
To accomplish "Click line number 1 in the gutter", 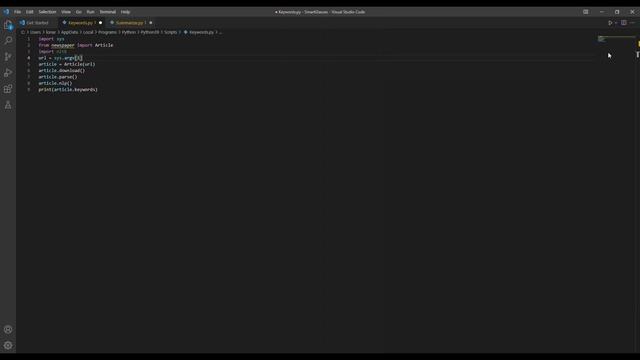I will [x=29, y=39].
